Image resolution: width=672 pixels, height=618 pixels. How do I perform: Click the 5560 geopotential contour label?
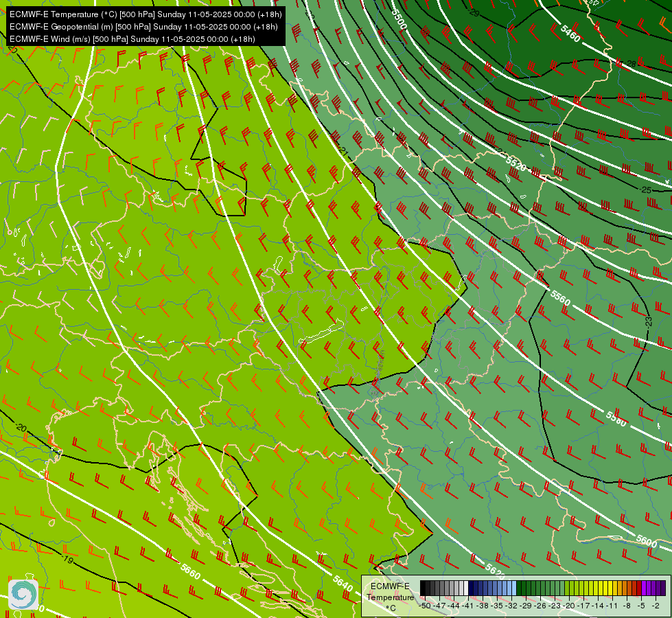[561, 297]
